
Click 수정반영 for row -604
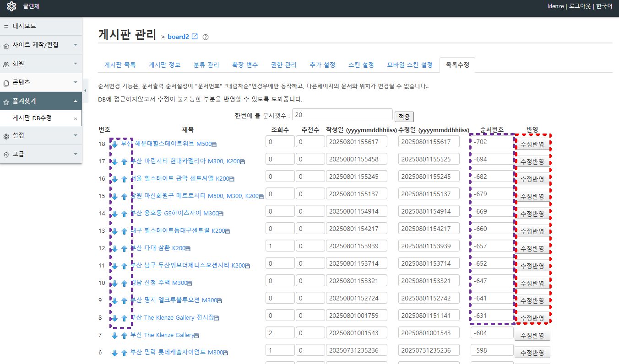(x=532, y=336)
